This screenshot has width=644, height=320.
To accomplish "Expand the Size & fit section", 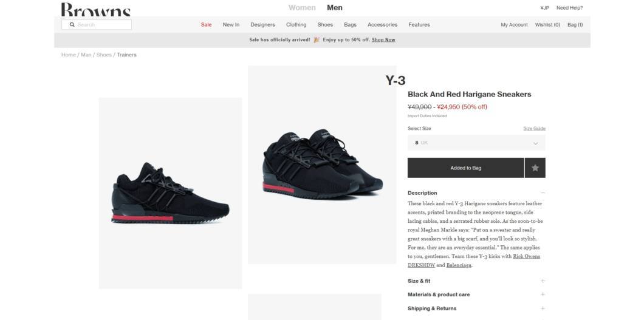I will pyautogui.click(x=476, y=281).
